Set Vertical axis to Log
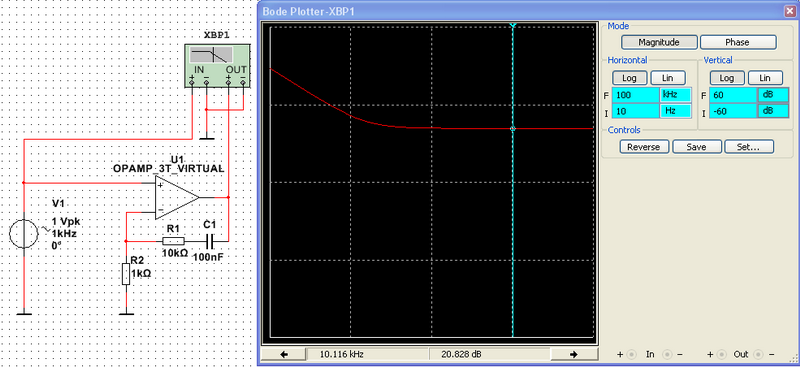Screen dimensions: 800x368 pyautogui.click(x=727, y=78)
